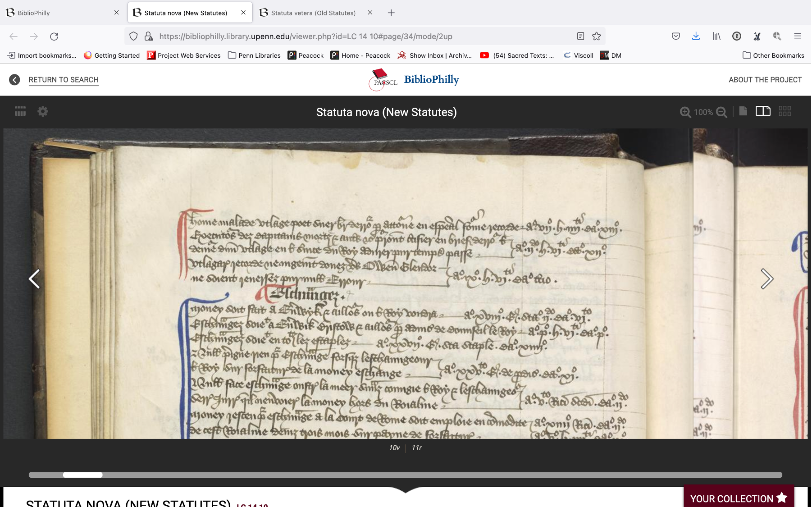This screenshot has width=812, height=507.
Task: Open Viscoll bookmark
Action: (579, 55)
